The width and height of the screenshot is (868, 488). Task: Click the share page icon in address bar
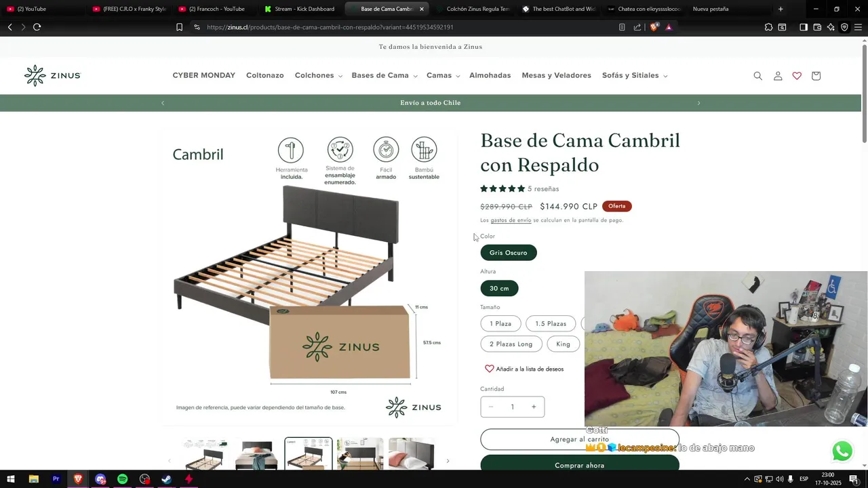coord(637,27)
